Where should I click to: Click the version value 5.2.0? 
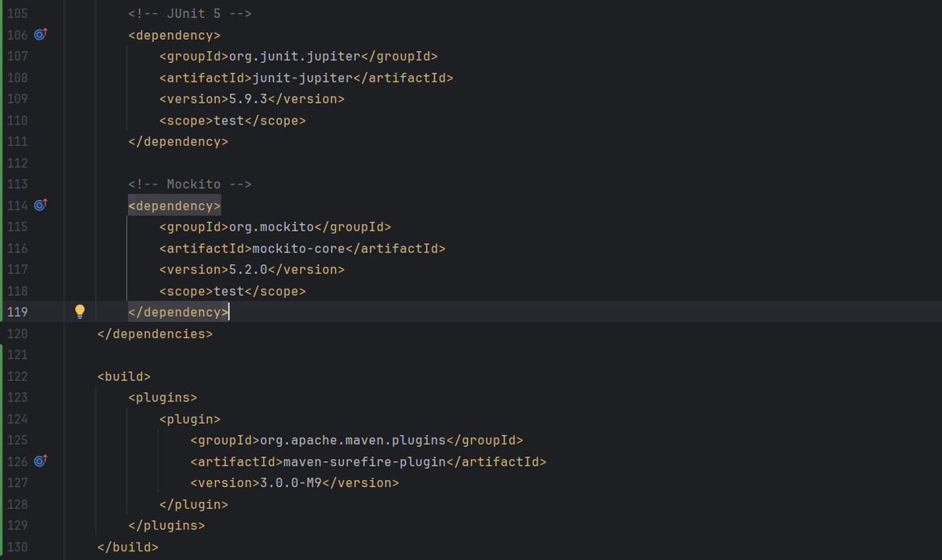pos(247,270)
